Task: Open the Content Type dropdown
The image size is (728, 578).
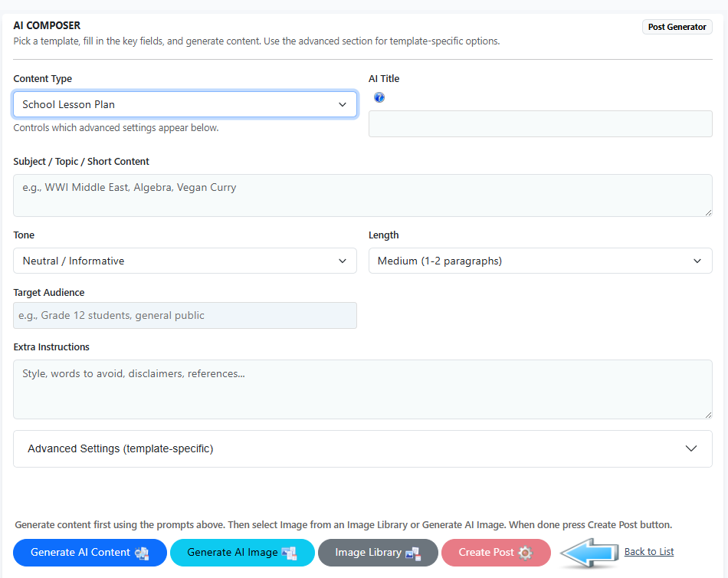Action: click(185, 104)
